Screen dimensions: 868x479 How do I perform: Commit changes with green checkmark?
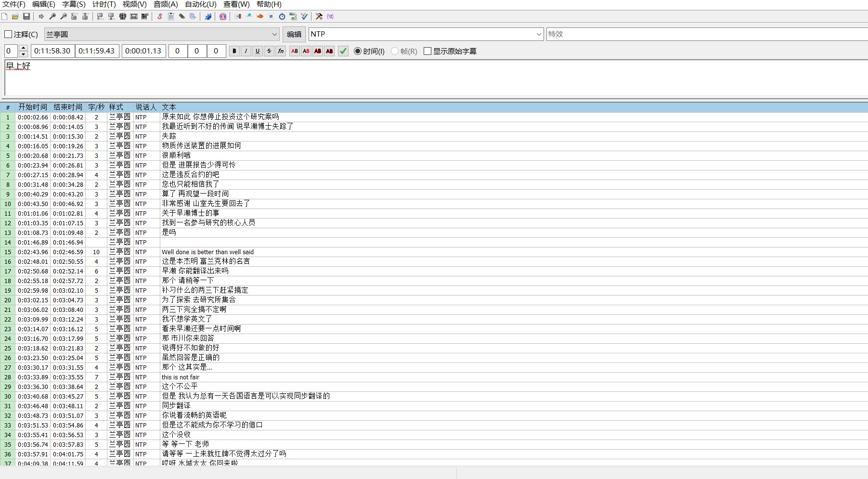(343, 51)
